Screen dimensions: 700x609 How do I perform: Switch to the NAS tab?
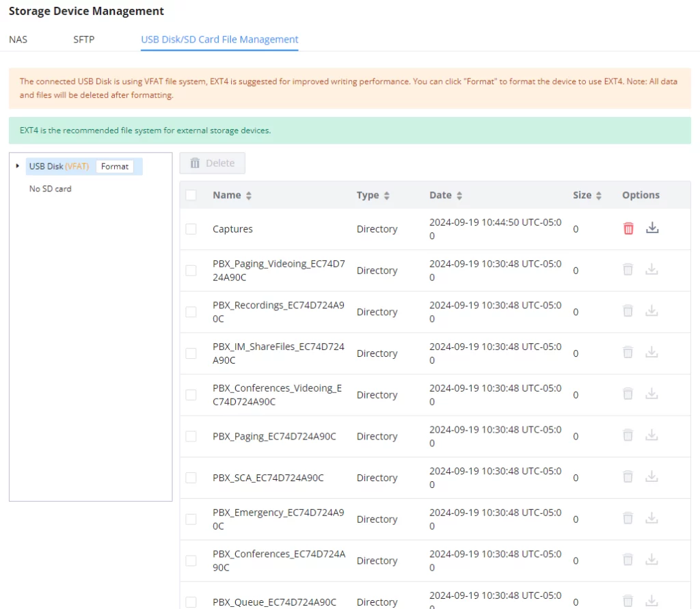18,39
